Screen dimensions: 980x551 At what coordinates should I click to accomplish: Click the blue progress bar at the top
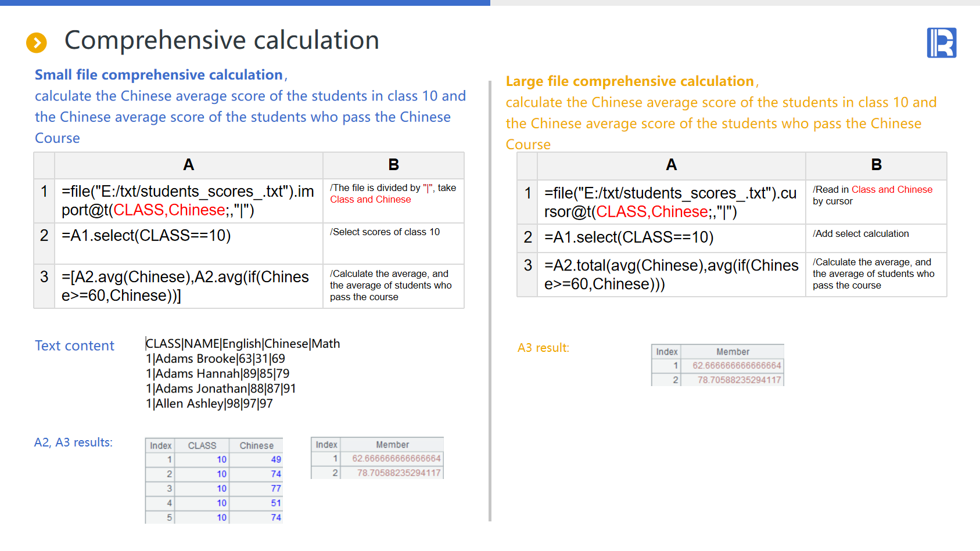(x=245, y=3)
